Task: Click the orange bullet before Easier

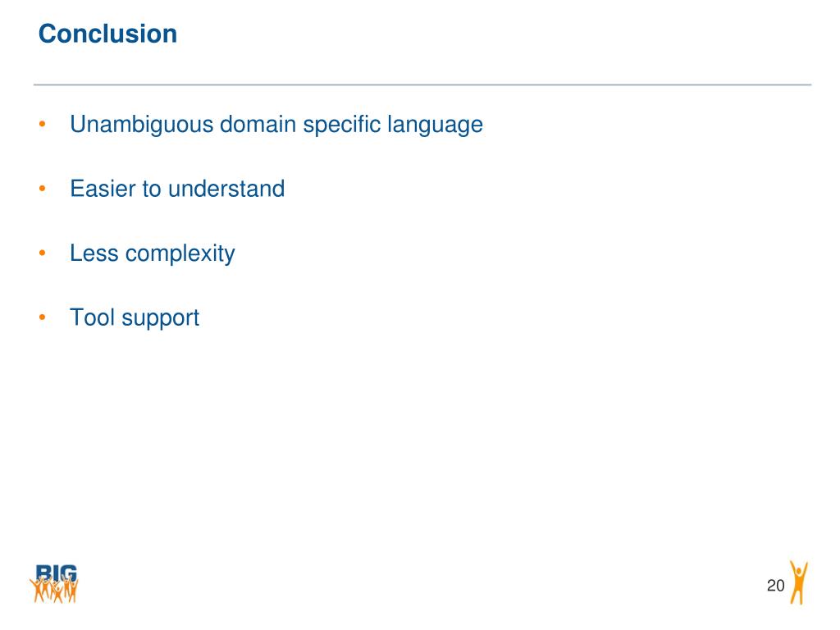Action: point(43,189)
